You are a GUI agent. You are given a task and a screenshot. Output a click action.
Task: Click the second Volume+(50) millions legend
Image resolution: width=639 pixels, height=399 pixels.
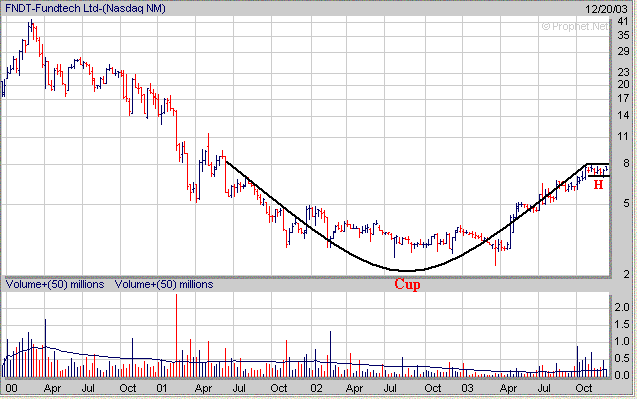click(164, 284)
